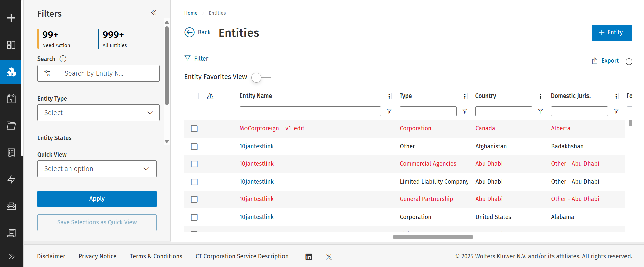Check the Limited Liability Company row checkbox

[194, 182]
